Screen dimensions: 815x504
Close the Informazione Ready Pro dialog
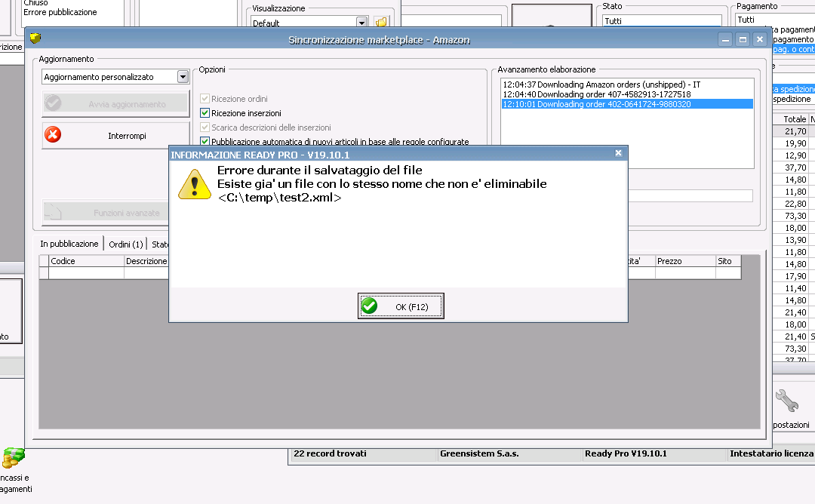click(619, 152)
